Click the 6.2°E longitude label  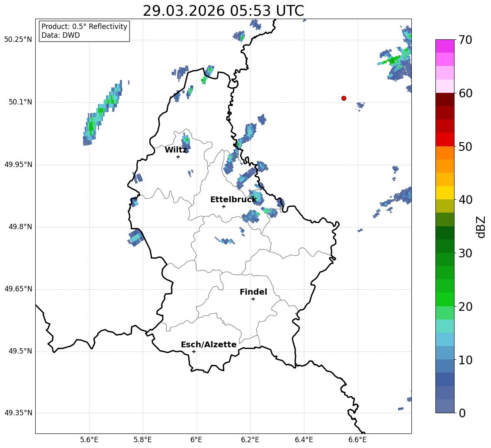tap(250, 440)
